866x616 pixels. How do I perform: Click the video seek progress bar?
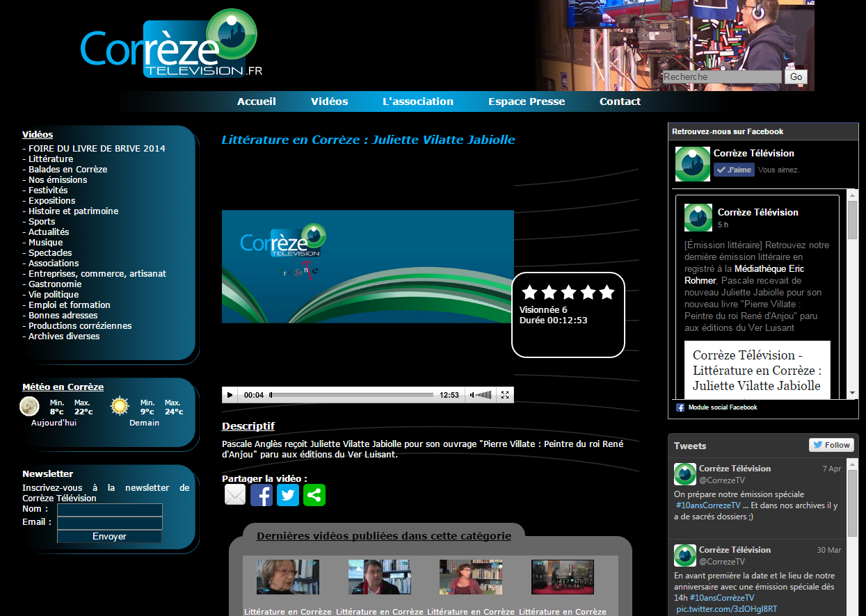(351, 395)
